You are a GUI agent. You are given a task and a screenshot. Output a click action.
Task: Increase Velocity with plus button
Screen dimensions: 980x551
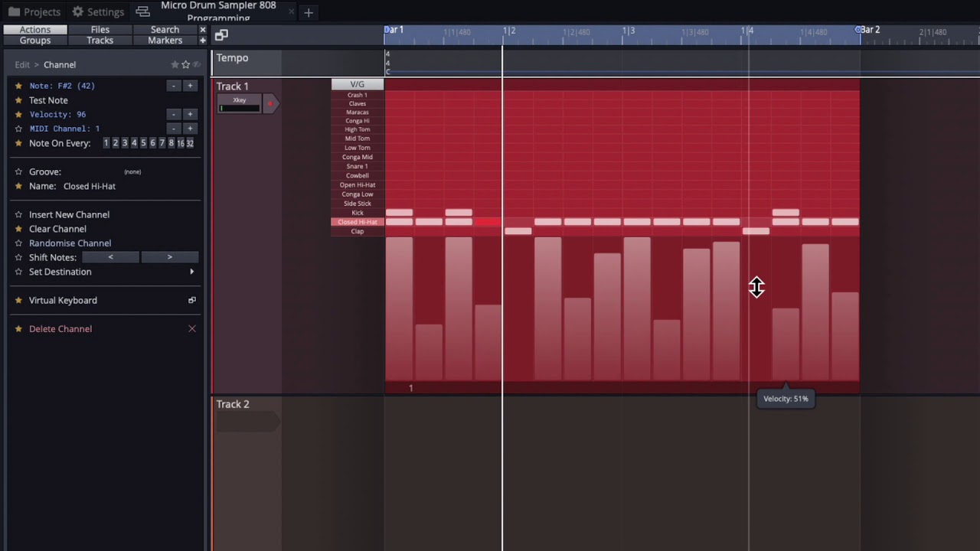[190, 114]
